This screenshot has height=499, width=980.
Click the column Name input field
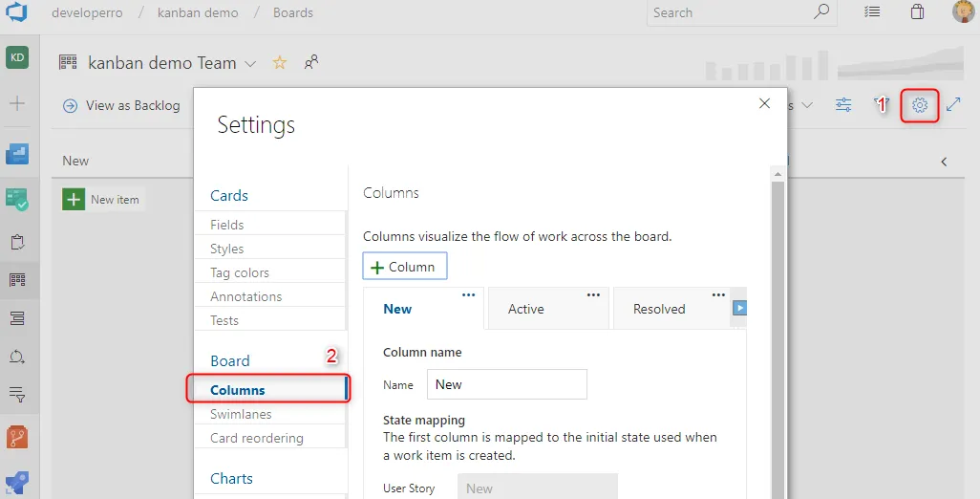click(506, 384)
